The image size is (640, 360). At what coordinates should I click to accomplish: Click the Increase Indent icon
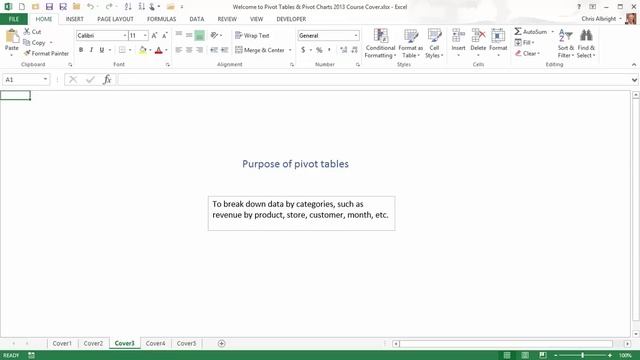(224, 50)
